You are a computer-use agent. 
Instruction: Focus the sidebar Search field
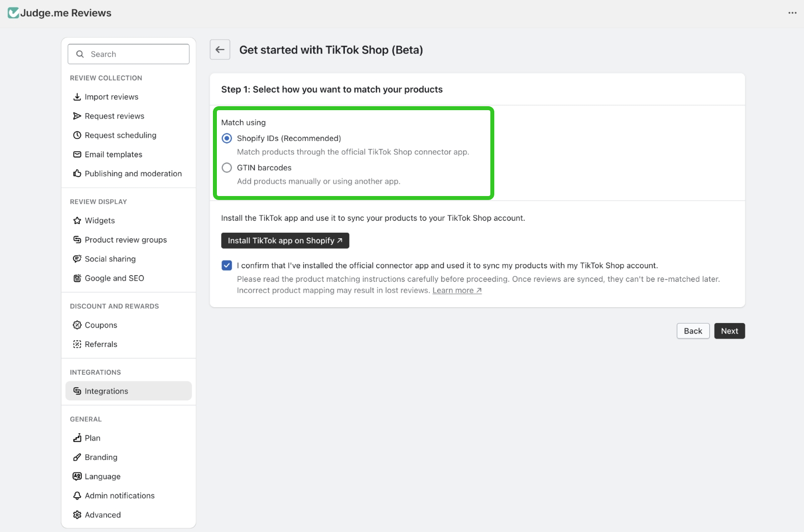point(129,54)
